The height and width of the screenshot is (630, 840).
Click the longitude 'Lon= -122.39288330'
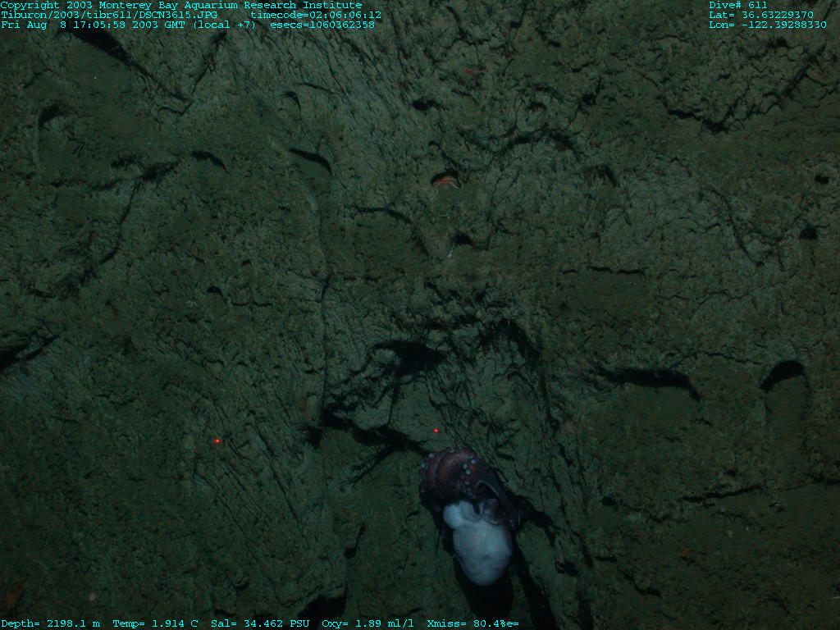click(x=768, y=25)
